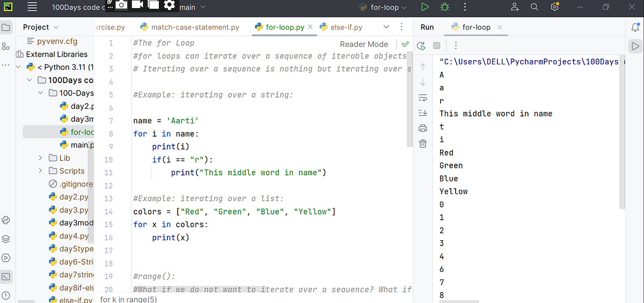Click 'This middle word in name' output
Viewport: 644px width, 303px height.
click(496, 114)
